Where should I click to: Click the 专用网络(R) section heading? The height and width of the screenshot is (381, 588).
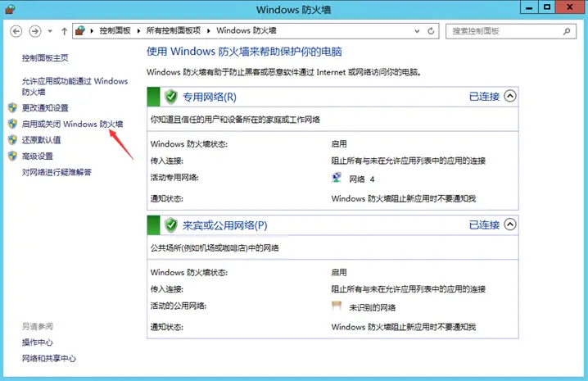pos(210,98)
